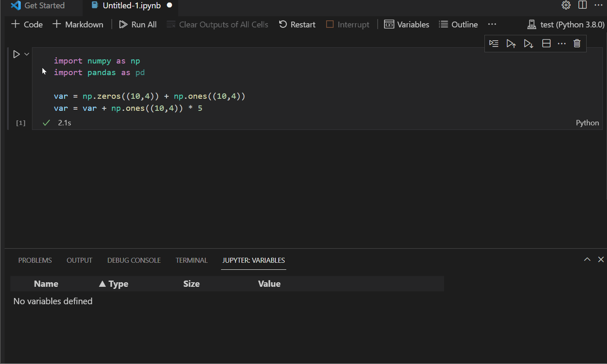Switch to the TERMINAL panel tab
Viewport: 607px width, 364px height.
(191, 260)
